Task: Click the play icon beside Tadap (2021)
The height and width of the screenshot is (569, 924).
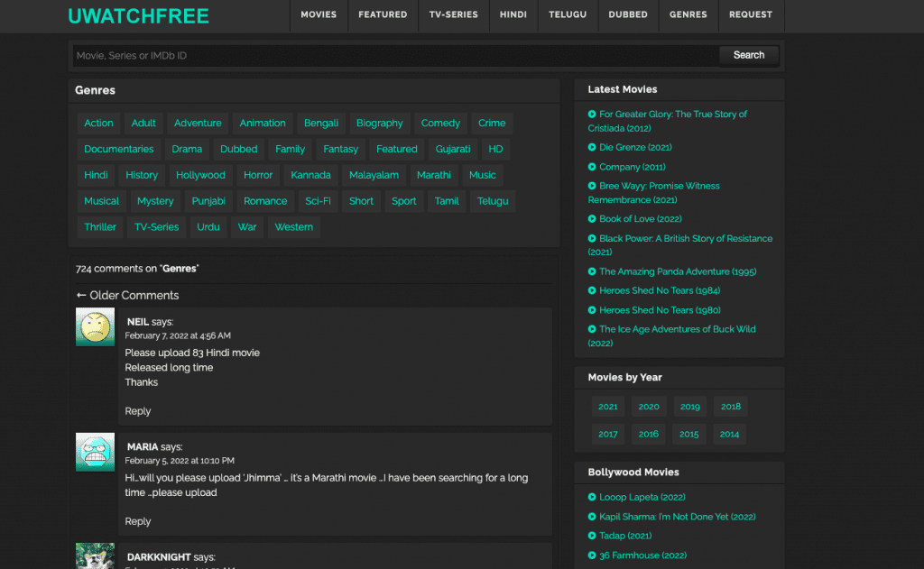Action: coord(592,536)
